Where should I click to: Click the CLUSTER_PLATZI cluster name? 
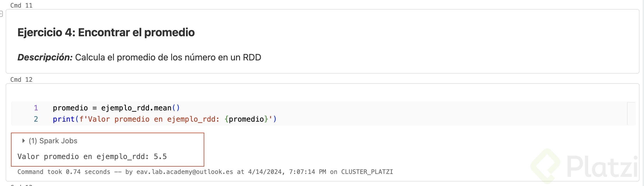(367, 172)
